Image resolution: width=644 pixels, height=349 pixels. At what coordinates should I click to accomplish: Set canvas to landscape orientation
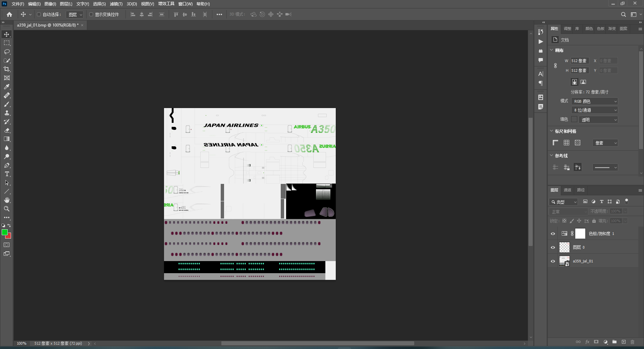point(583,82)
